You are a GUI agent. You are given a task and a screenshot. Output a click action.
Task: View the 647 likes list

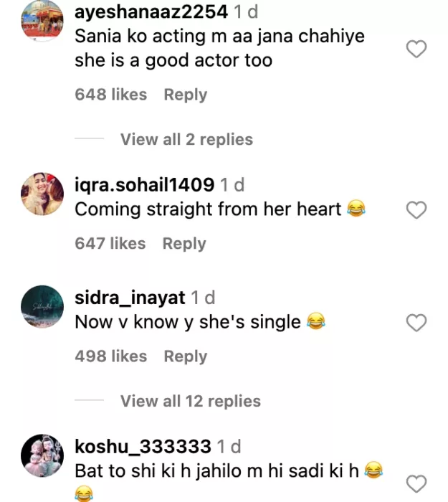click(110, 244)
